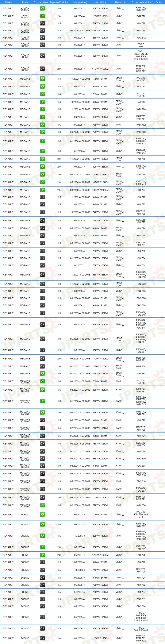This screenshot has height=644, width=165.
Task: Select the '08.2006 -> 02.2008' production years
Action: click(80, 190)
